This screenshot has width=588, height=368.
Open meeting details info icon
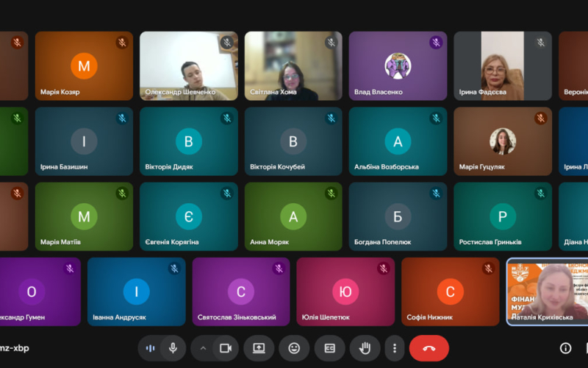(565, 348)
